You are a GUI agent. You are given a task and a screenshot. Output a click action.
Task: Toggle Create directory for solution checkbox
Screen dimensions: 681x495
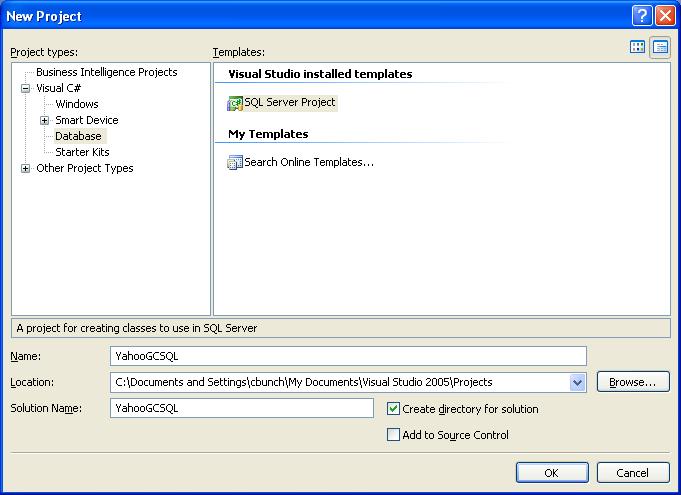[x=394, y=409]
